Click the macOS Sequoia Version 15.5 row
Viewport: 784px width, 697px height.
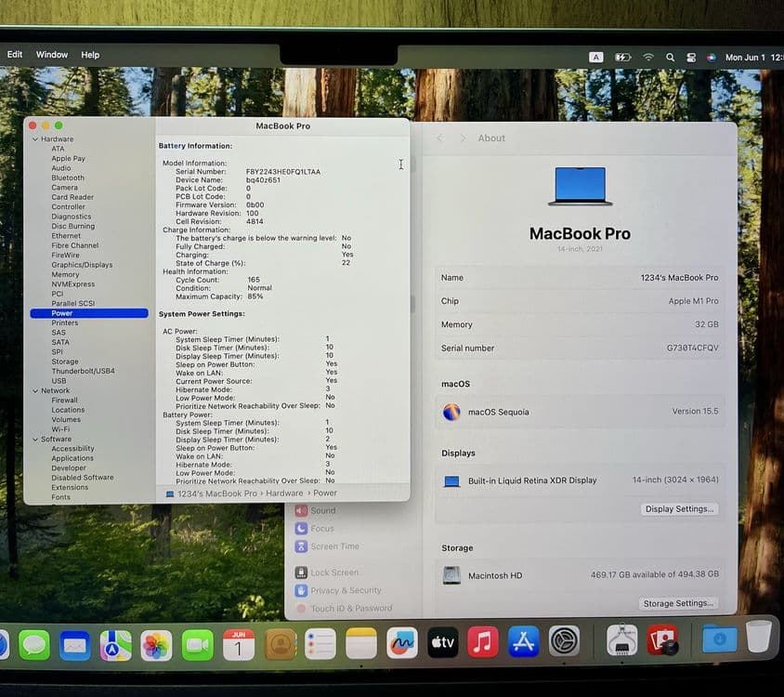(580, 412)
